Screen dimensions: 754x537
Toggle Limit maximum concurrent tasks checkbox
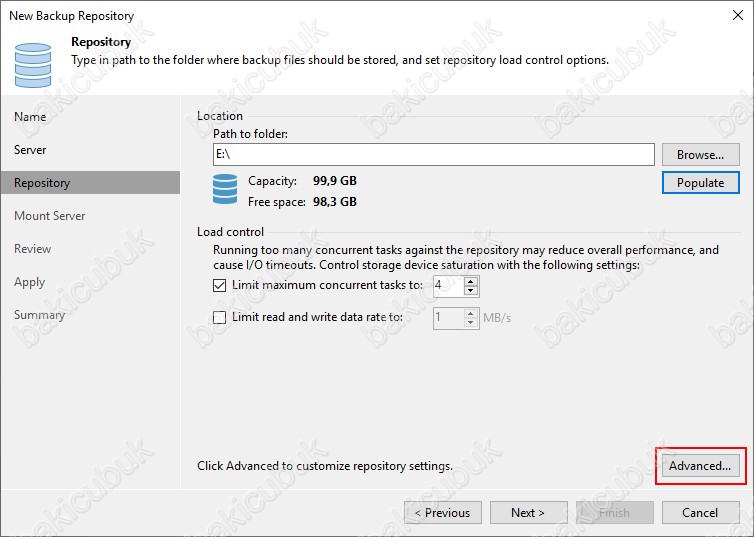[219, 286]
